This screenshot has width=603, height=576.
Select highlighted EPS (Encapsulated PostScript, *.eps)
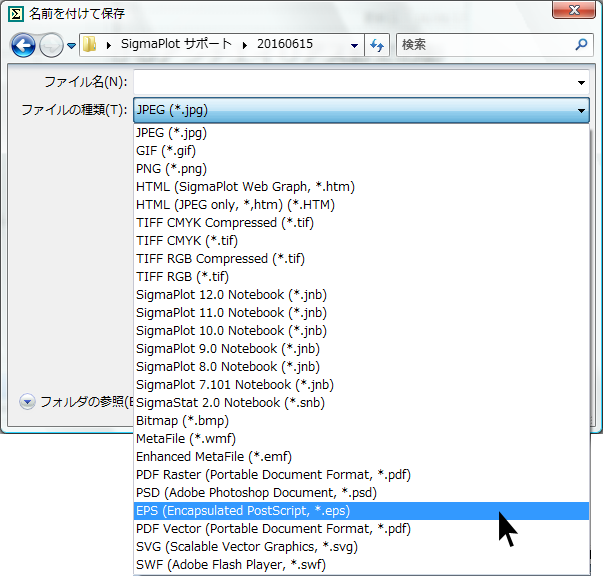(x=361, y=511)
